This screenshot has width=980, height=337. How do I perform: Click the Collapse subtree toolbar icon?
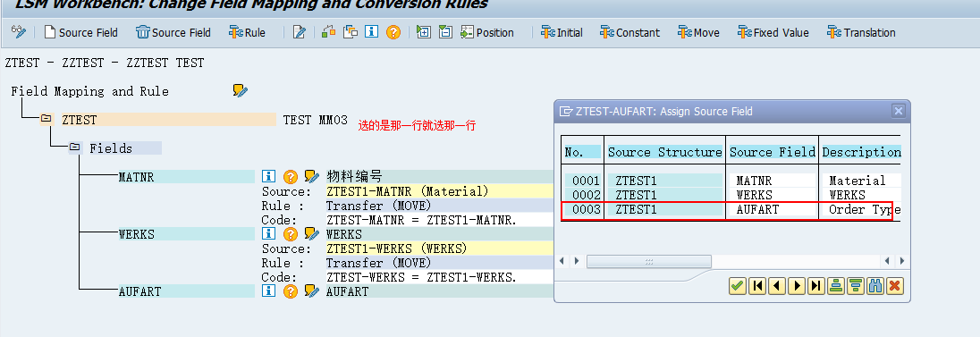tap(445, 32)
